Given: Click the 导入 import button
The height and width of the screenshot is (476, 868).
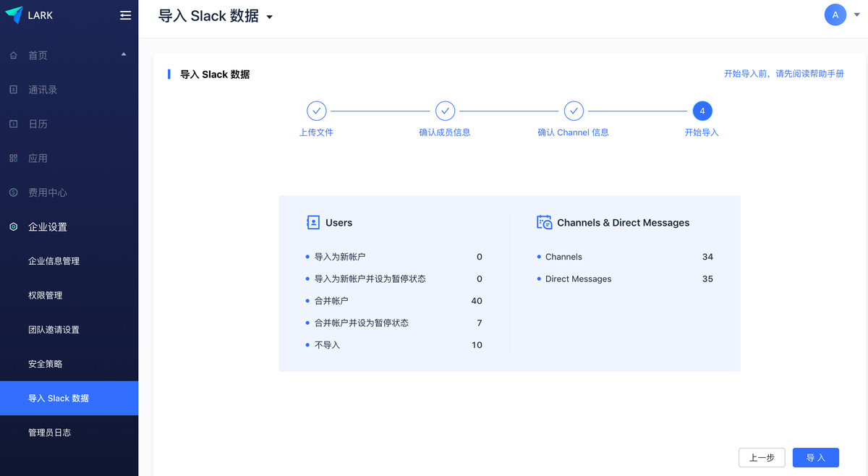Looking at the screenshot, I should coord(815,457).
